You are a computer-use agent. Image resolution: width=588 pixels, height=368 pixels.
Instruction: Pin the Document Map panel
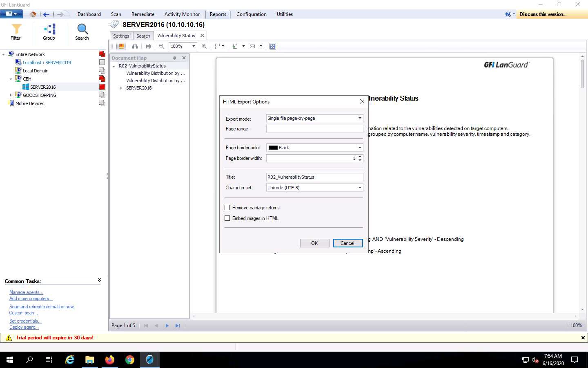(175, 58)
